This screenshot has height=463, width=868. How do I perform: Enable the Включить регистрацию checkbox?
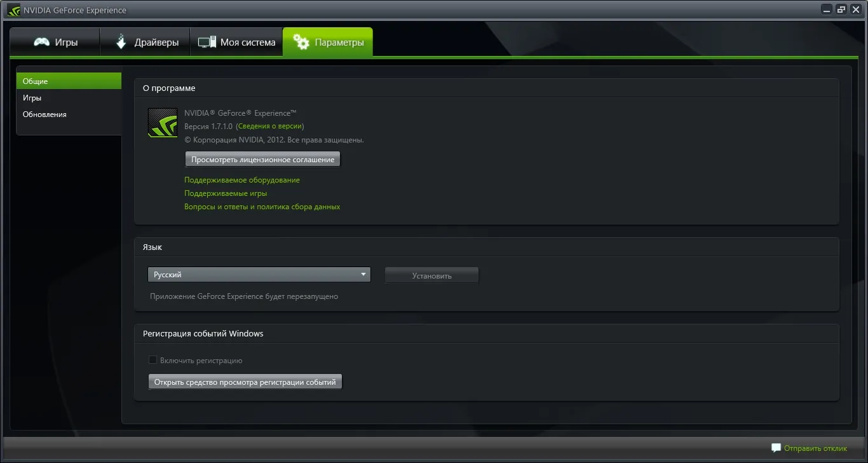(x=153, y=360)
